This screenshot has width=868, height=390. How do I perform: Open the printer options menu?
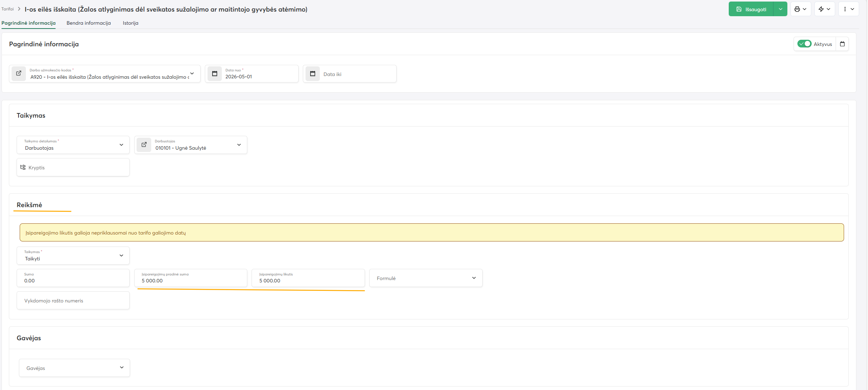tap(800, 9)
